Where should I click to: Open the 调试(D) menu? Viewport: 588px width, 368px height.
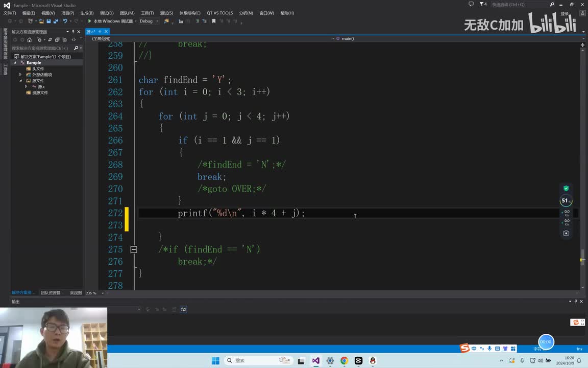[107, 13]
